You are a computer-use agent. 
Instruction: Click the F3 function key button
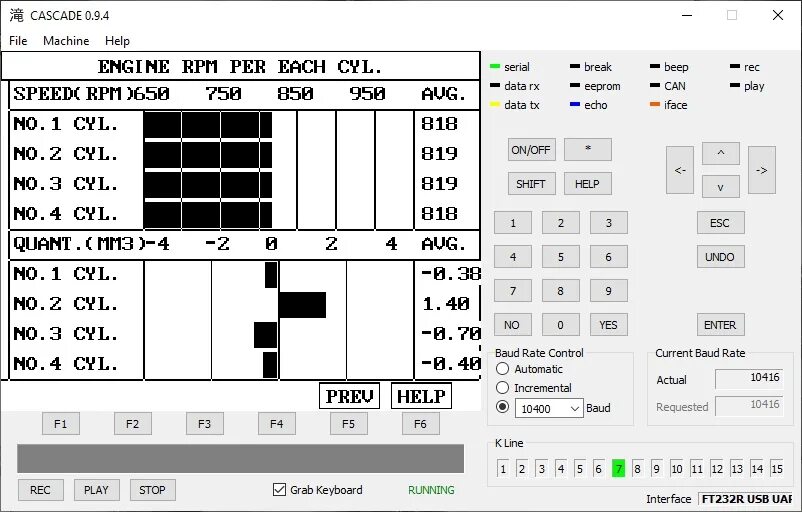pos(205,424)
